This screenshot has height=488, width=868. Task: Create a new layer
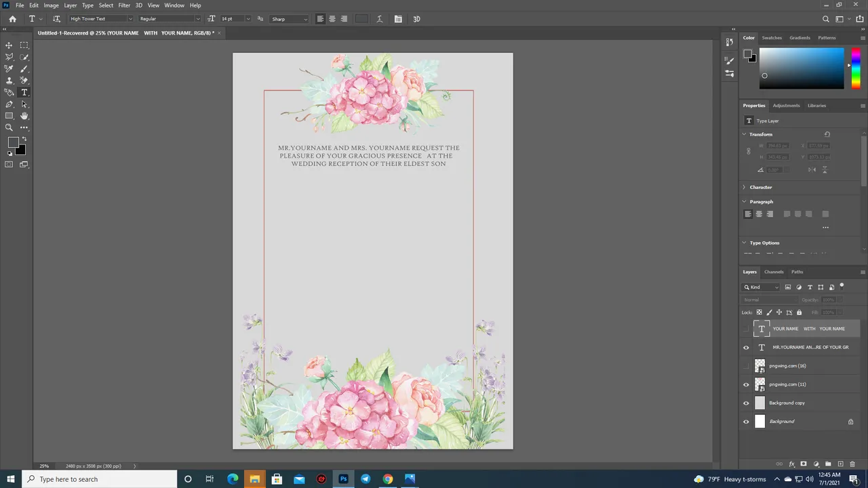pos(840,464)
